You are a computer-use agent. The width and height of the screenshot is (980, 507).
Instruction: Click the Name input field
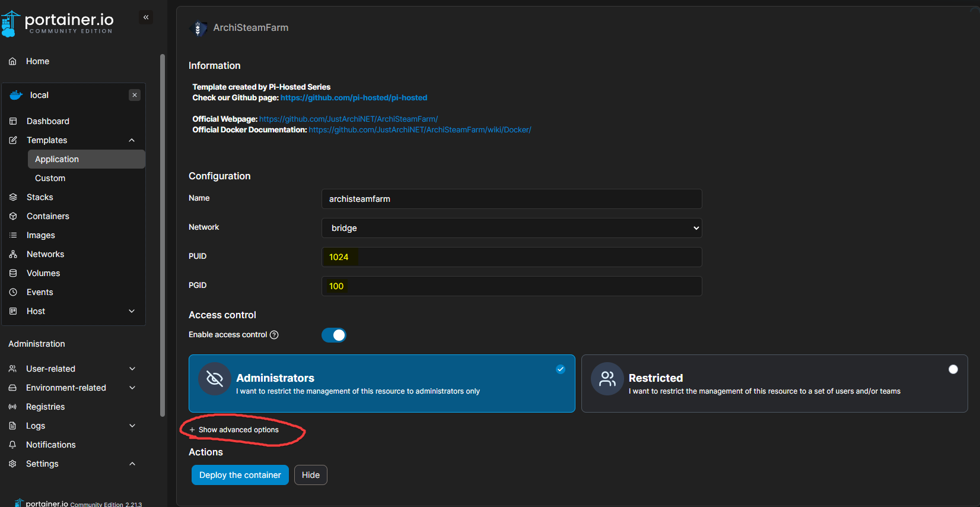511,199
